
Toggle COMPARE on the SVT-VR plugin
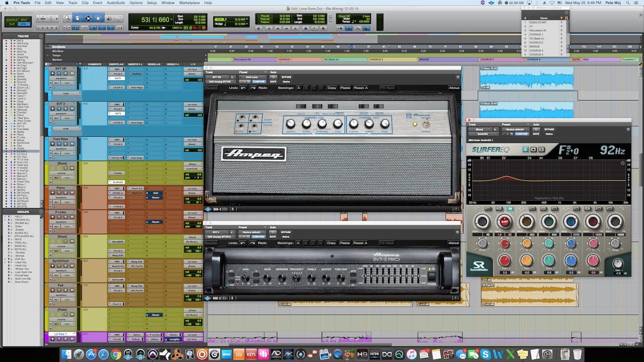[x=259, y=81]
